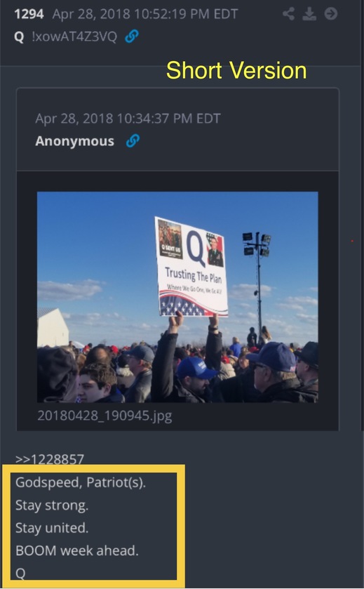Follow the >>1228857 reply reference
Screen dimensions: 364x589
pos(50,458)
